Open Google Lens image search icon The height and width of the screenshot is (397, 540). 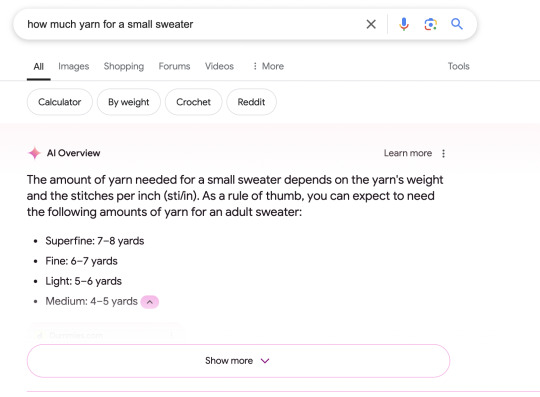[x=430, y=24]
